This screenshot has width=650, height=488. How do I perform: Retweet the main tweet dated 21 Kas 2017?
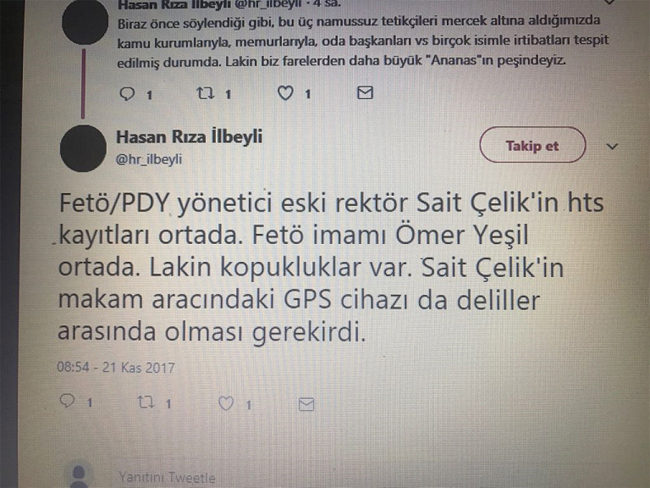pyautogui.click(x=146, y=402)
